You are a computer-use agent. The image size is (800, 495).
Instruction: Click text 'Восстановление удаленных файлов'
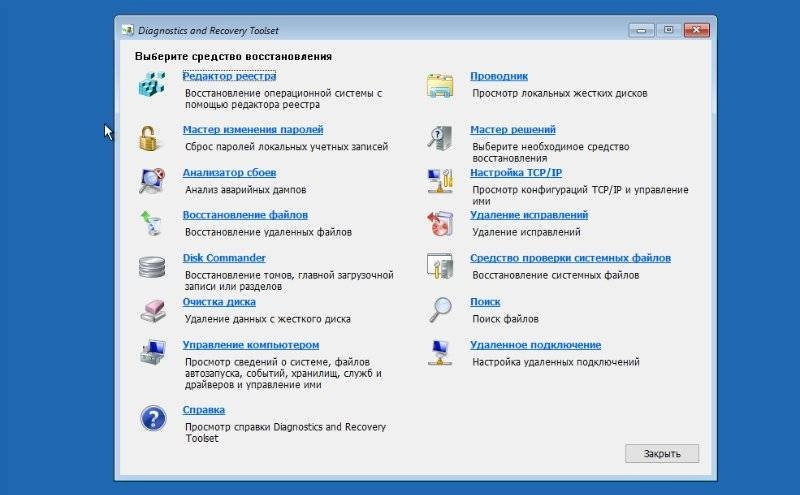tap(268, 232)
